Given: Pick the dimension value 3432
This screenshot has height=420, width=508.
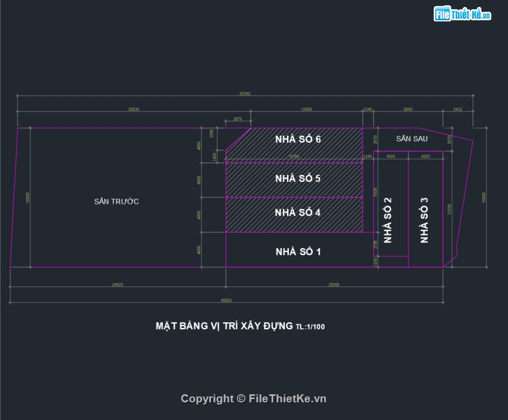Looking at the screenshot, I should click(x=457, y=109).
